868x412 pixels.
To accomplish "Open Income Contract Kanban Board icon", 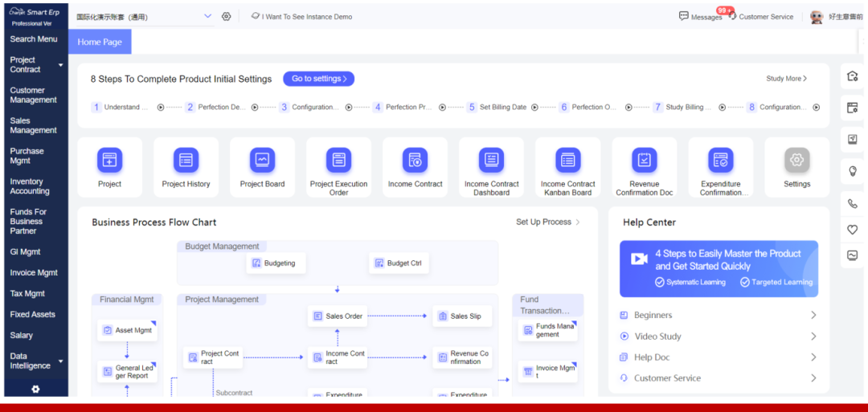I will pos(567,161).
